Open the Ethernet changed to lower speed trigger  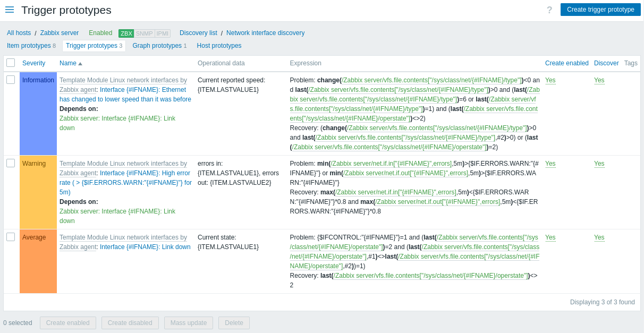pos(125,95)
